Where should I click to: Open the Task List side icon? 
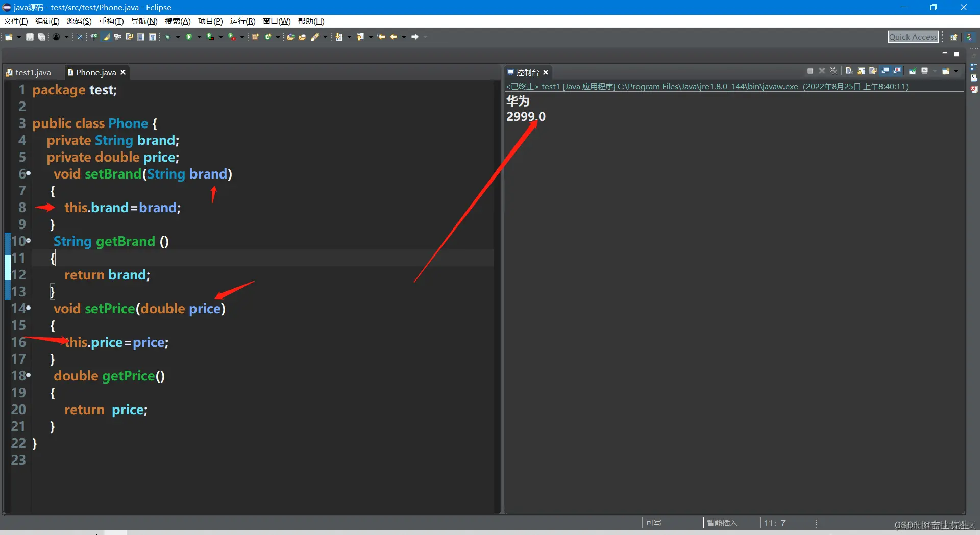[974, 78]
